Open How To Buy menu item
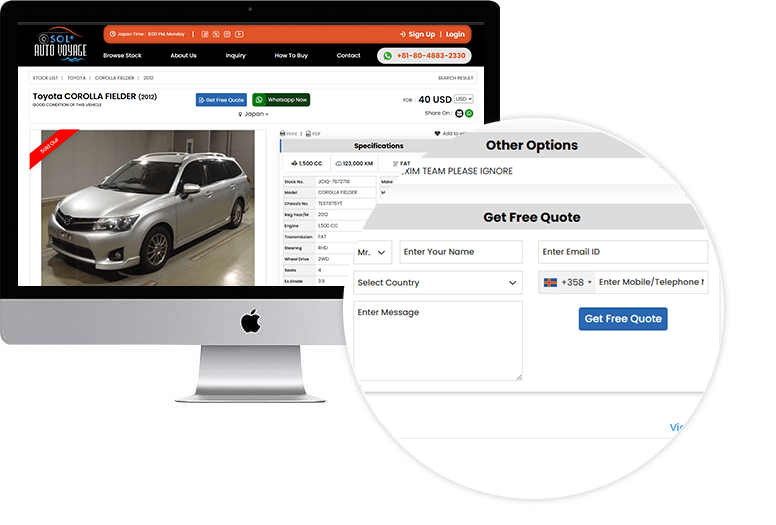Viewport: 776px width, 525px height. tap(291, 55)
